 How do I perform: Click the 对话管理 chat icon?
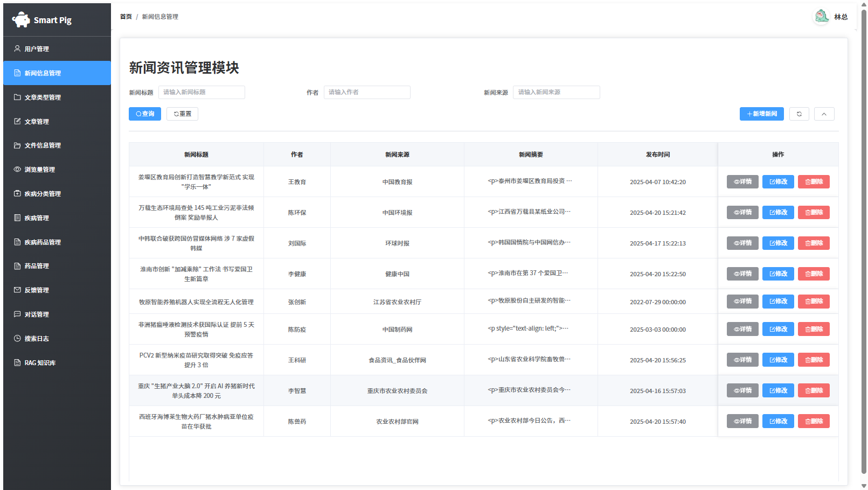tap(17, 314)
